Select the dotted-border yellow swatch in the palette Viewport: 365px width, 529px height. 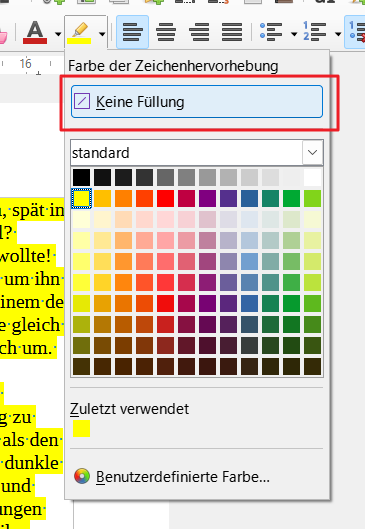pos(81,198)
